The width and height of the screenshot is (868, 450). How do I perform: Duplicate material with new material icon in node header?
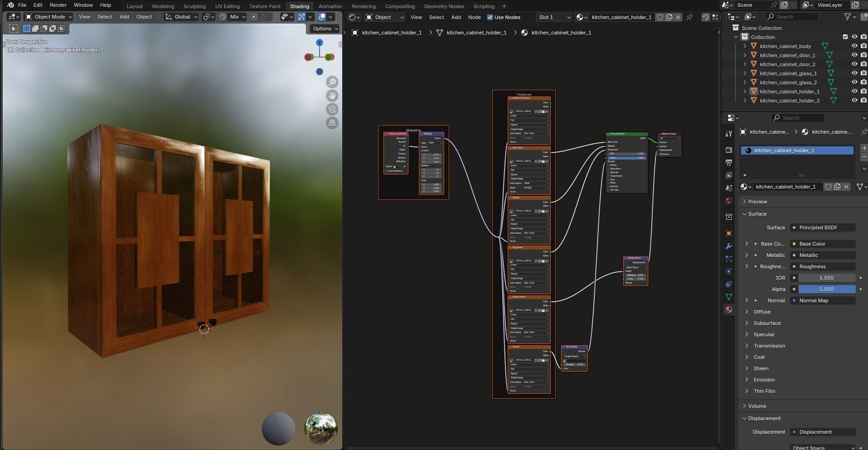[x=669, y=17]
